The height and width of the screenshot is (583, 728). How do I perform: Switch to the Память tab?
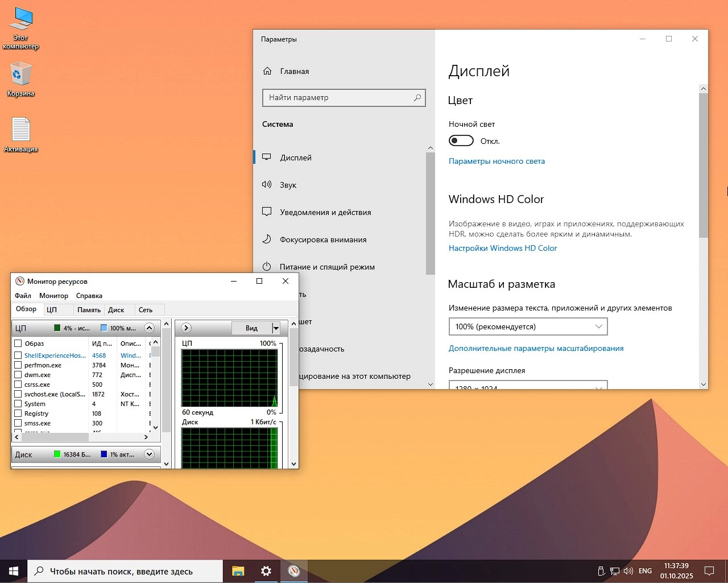point(89,310)
